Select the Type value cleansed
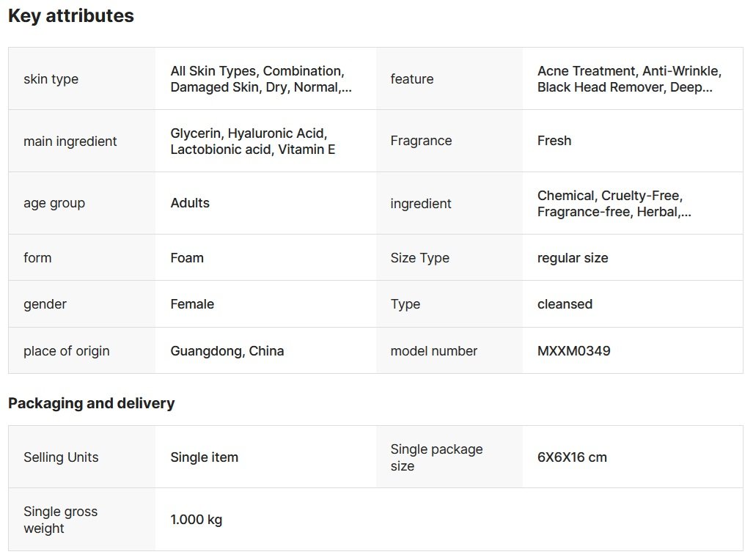Viewport: 753px width, 560px height. (x=565, y=304)
